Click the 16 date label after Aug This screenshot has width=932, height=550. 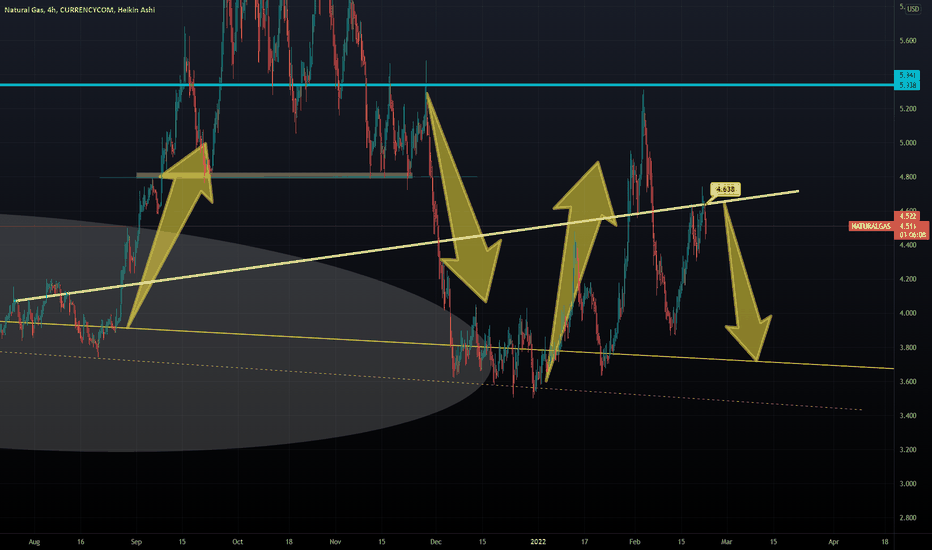point(81,542)
